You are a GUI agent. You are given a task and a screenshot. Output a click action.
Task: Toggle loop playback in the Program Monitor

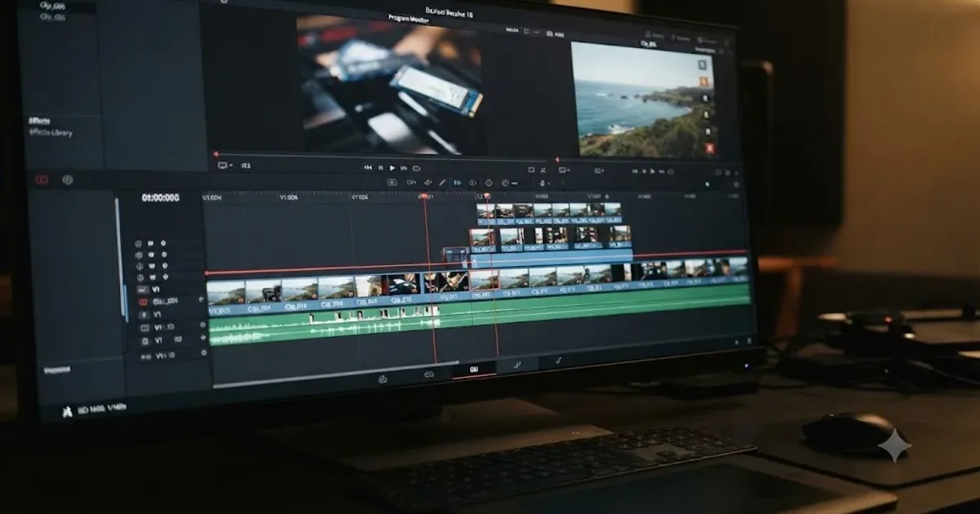[416, 168]
